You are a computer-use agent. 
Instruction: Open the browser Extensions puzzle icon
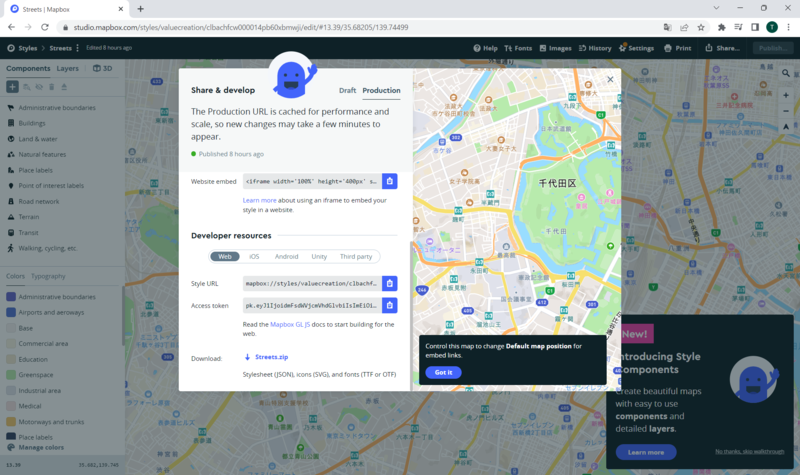pyautogui.click(x=721, y=27)
